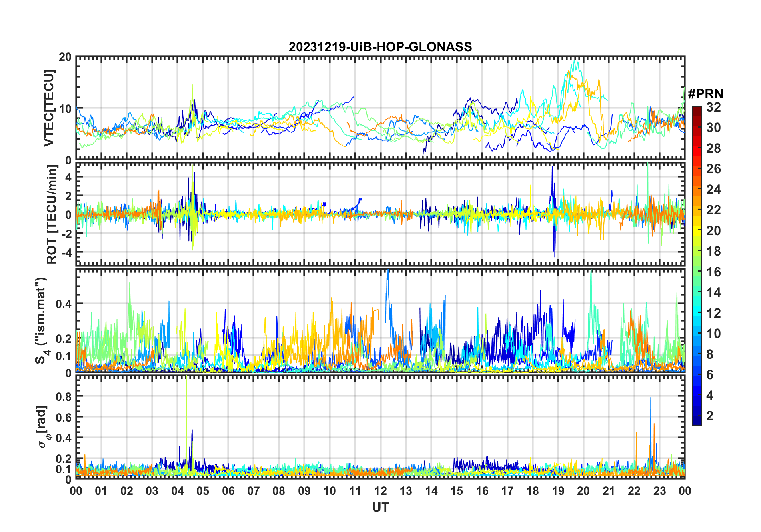
Task: Click the plot title "20231219-UiB-HOP-GLONASS"
Action: [x=380, y=47]
